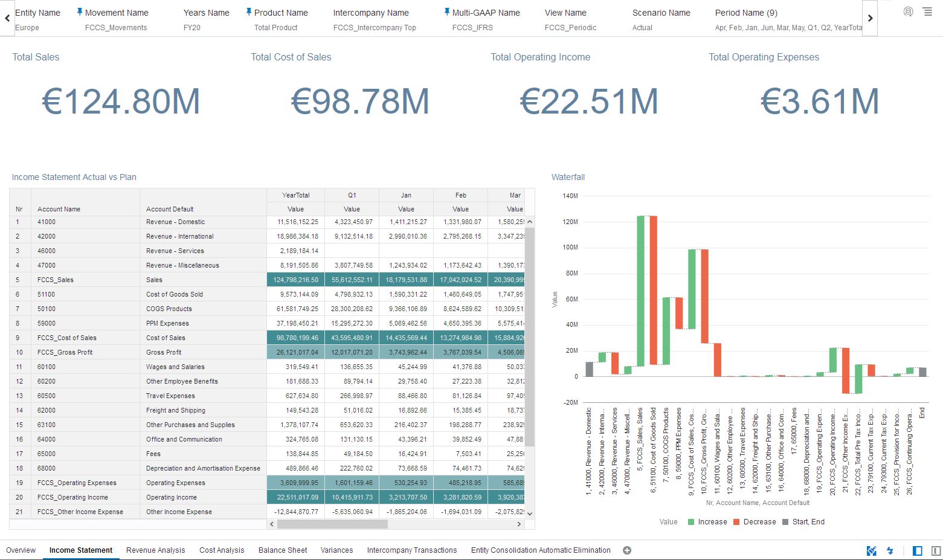
Task: Click the format brush icon bottom right
Action: [871, 550]
